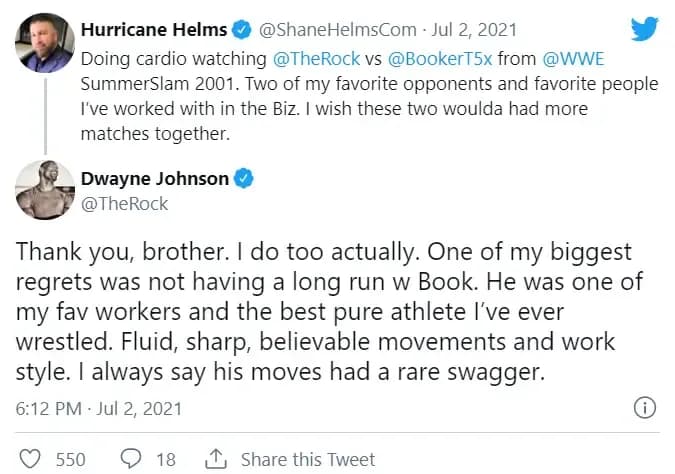Open tweet info circle icon
The height and width of the screenshot is (474, 675).
645,408
